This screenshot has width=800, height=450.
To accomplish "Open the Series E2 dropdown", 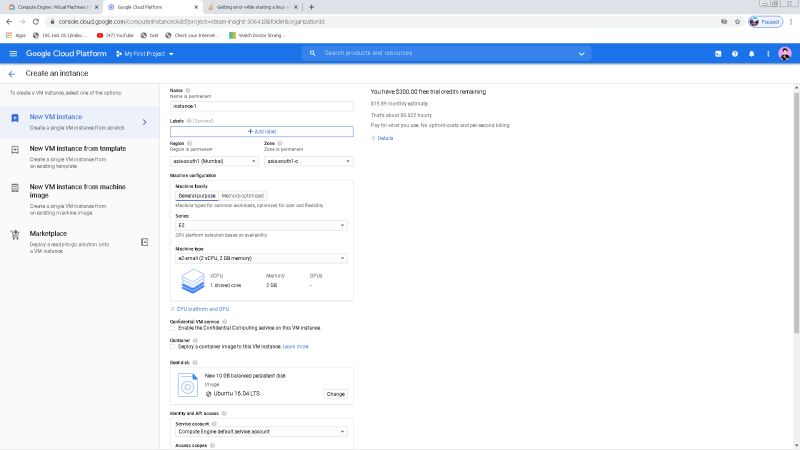I will pos(261,225).
